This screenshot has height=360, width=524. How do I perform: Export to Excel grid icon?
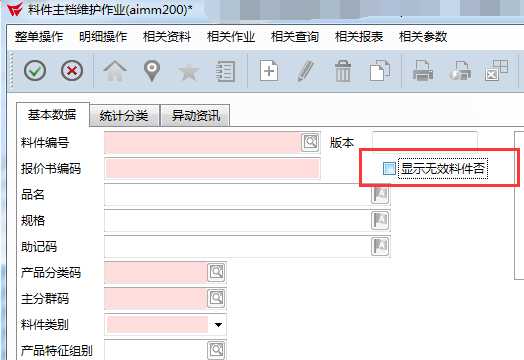pyautogui.click(x=496, y=71)
